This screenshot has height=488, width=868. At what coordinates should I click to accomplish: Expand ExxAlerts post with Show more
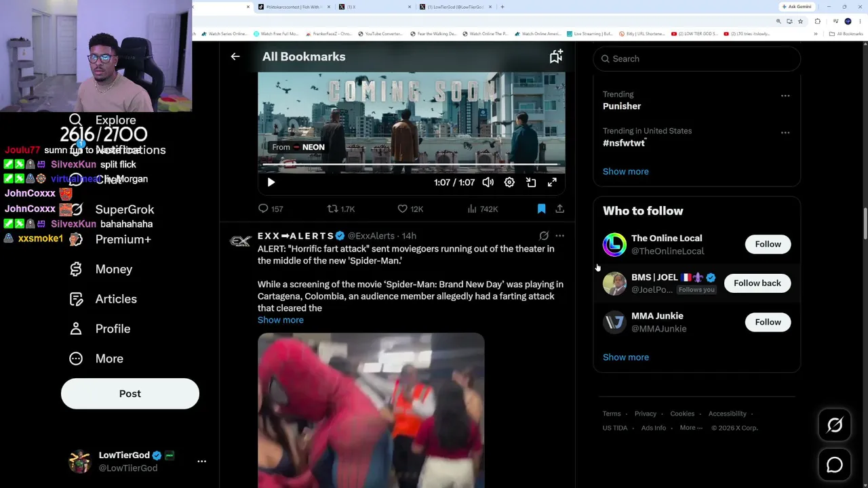tap(281, 320)
